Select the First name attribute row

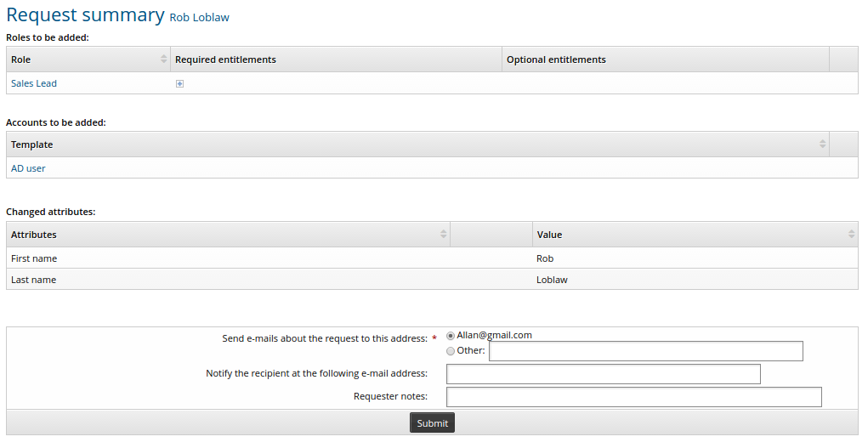coord(34,258)
